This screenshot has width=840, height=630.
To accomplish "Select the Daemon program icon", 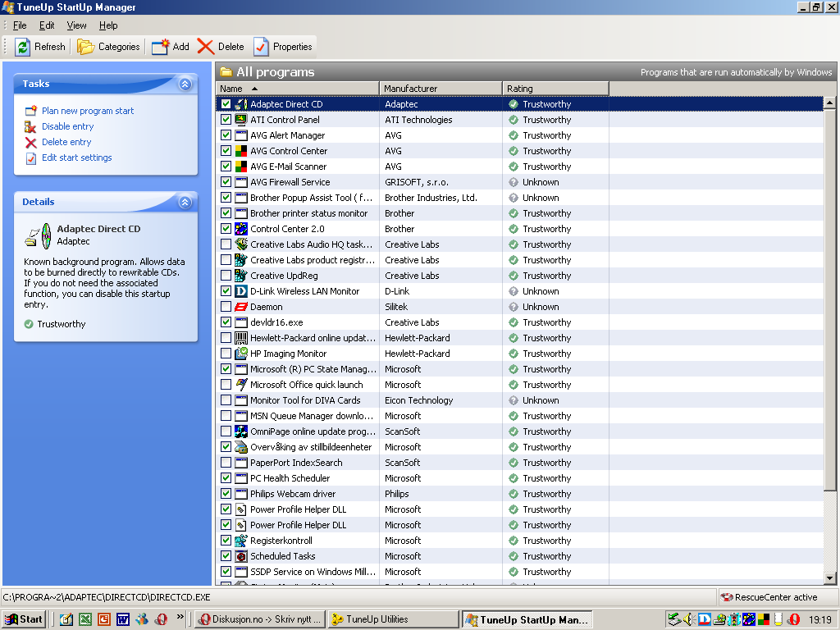I will [x=241, y=307].
